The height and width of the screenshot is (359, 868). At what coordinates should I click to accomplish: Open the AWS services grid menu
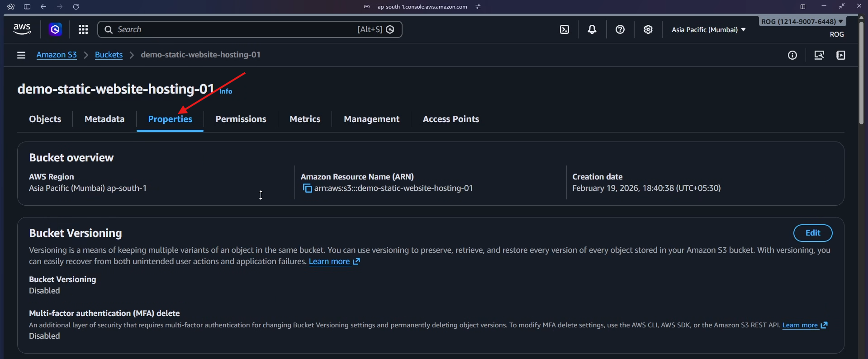click(83, 29)
